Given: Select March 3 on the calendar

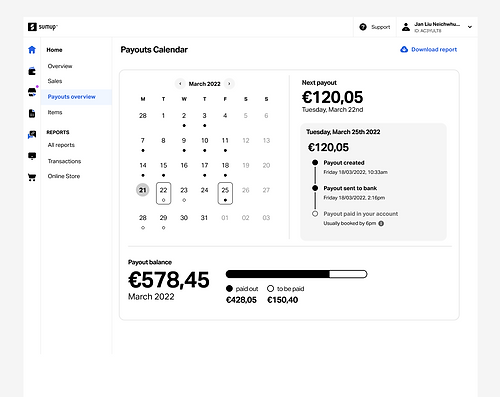Looking at the screenshot, I should click(x=204, y=116).
